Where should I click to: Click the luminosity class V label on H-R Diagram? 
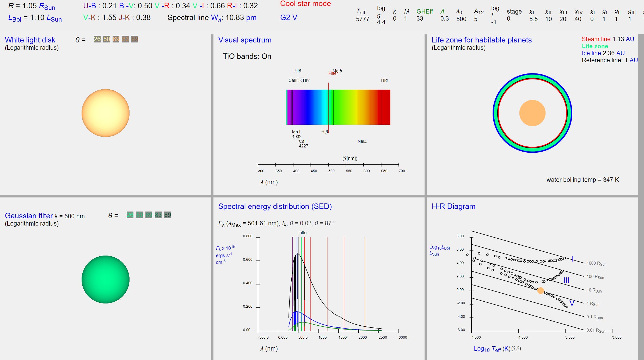point(572,303)
